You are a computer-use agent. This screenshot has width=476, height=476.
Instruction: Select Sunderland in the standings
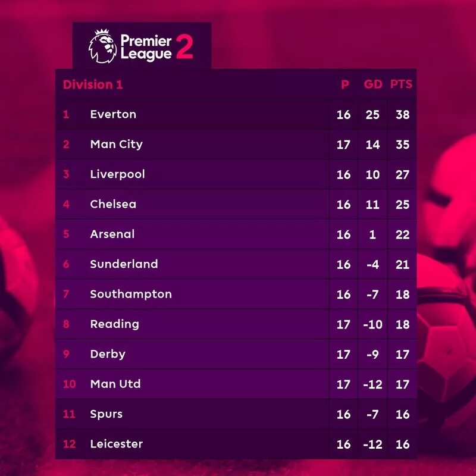[124, 264]
